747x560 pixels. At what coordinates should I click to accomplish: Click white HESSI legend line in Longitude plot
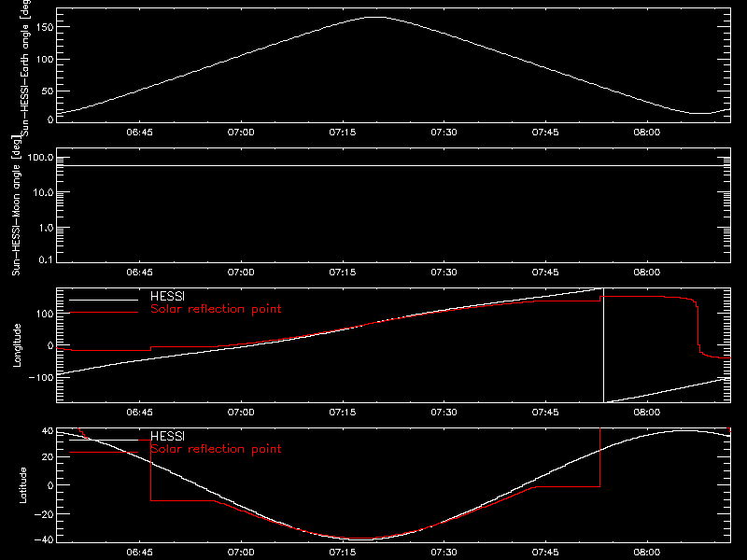pyautogui.click(x=104, y=300)
